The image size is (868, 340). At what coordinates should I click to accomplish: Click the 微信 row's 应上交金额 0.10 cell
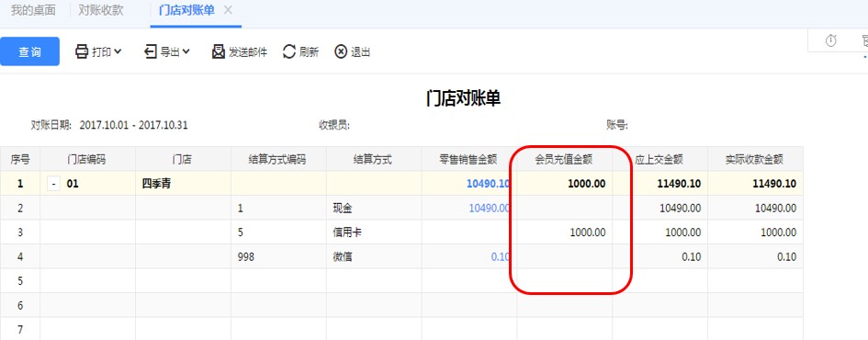coord(659,257)
